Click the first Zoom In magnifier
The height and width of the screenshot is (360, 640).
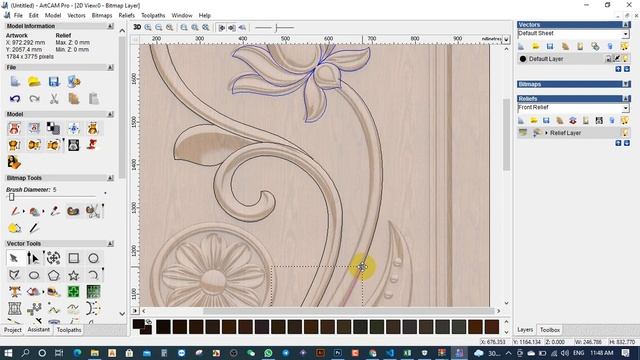(x=148, y=27)
